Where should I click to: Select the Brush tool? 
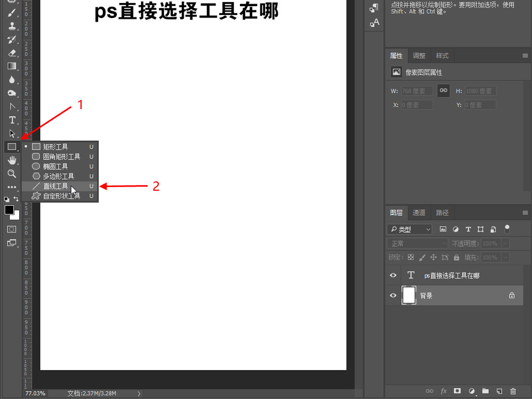coord(12,13)
